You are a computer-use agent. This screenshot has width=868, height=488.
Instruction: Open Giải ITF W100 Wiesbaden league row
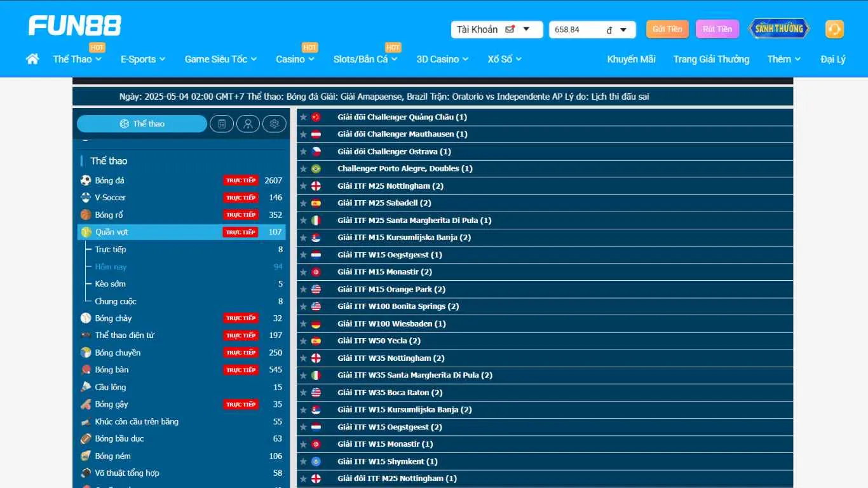[391, 323]
